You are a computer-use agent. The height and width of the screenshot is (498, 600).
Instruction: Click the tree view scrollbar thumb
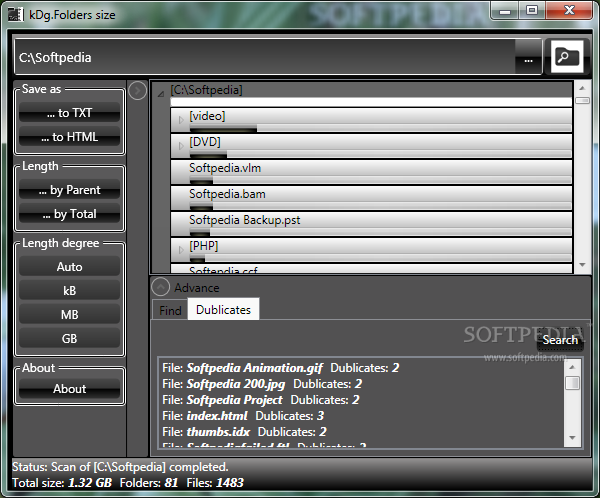pos(582,100)
